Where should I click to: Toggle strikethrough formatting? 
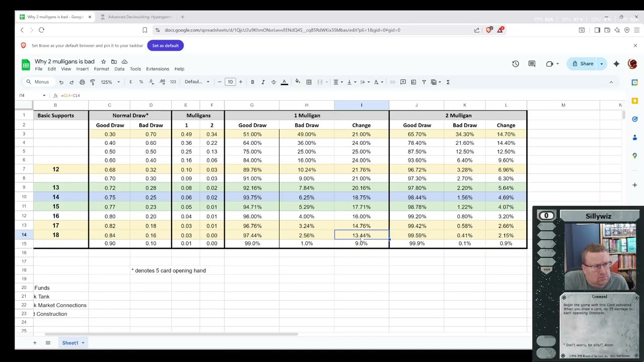[274, 82]
